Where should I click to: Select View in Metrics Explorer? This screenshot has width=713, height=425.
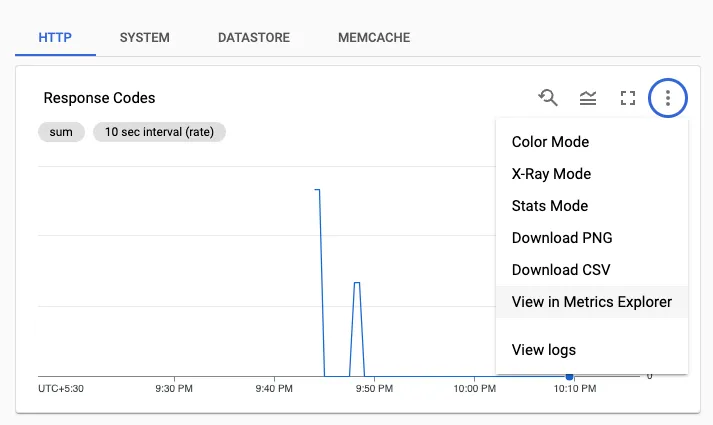pyautogui.click(x=591, y=302)
